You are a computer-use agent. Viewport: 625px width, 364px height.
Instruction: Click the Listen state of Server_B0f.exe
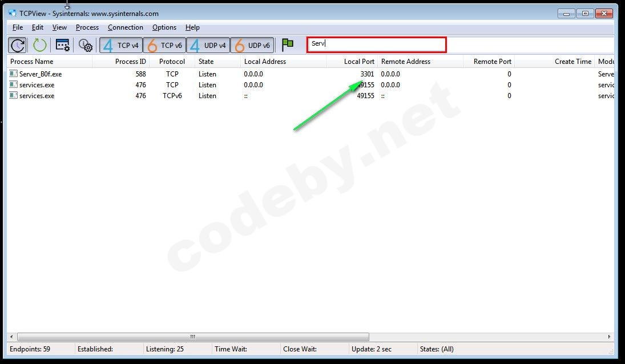click(207, 74)
